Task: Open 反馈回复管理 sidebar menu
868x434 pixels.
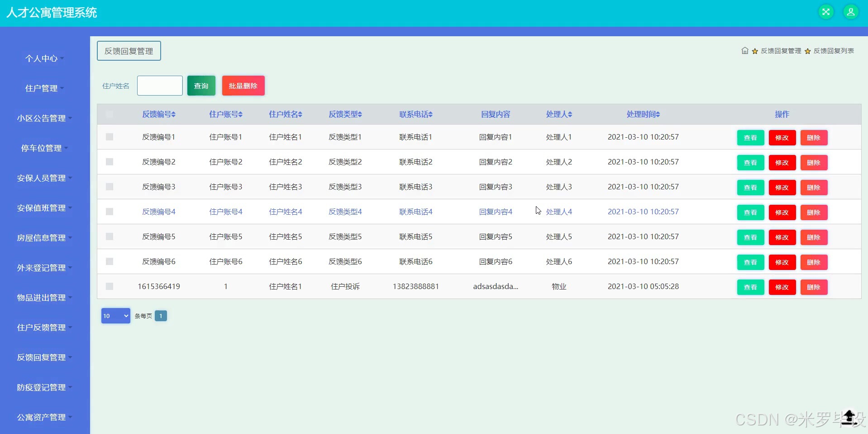Action: (45, 357)
